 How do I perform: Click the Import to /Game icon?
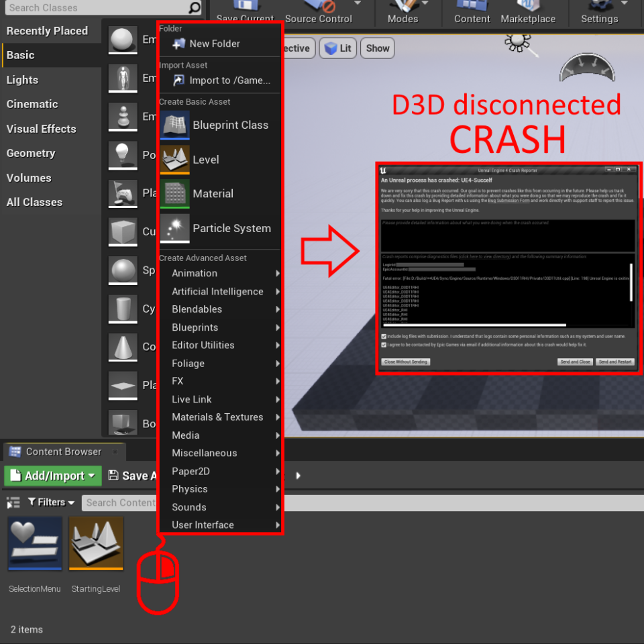tap(178, 80)
